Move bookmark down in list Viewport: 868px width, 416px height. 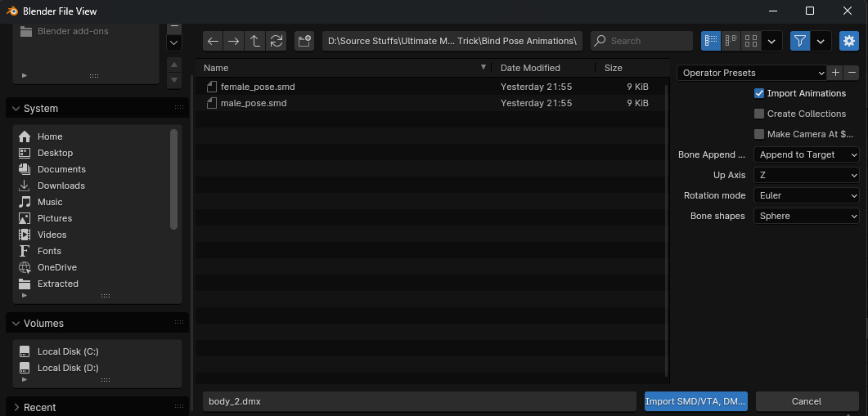tap(174, 80)
